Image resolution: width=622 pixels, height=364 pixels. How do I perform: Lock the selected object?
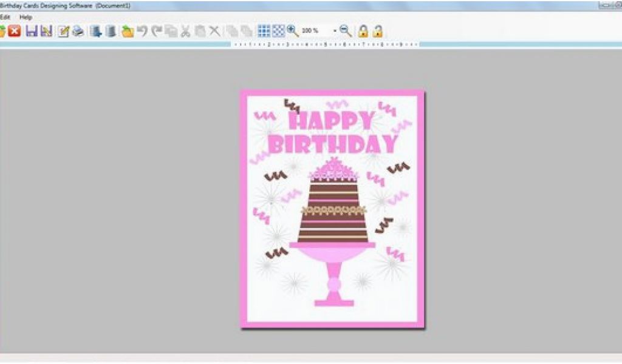click(363, 31)
